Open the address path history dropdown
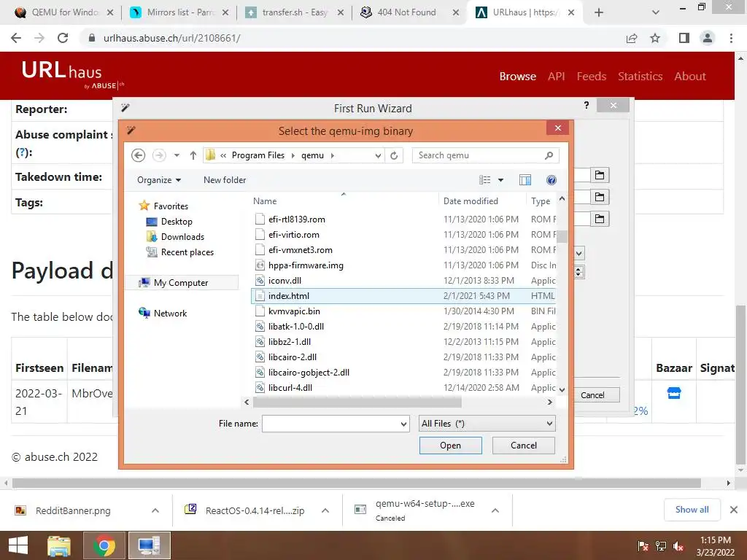747x560 pixels. click(378, 155)
